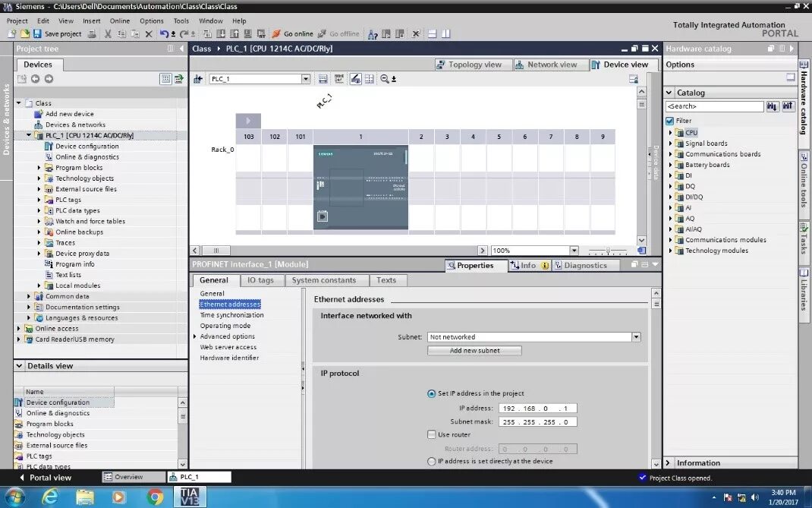Image resolution: width=812 pixels, height=508 pixels.
Task: Click the copy icon in the toolbar
Action: 121,33
